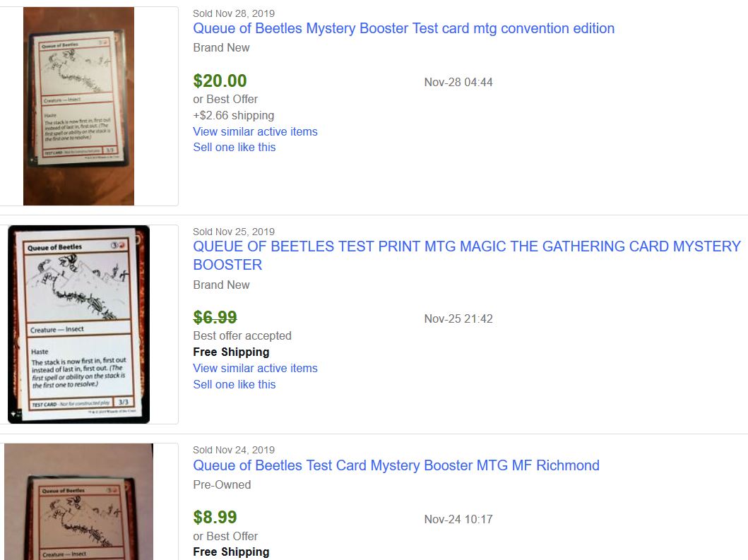Screen dimensions: 748x560
Task: Click the struck-through $6.99 price
Action: point(215,318)
